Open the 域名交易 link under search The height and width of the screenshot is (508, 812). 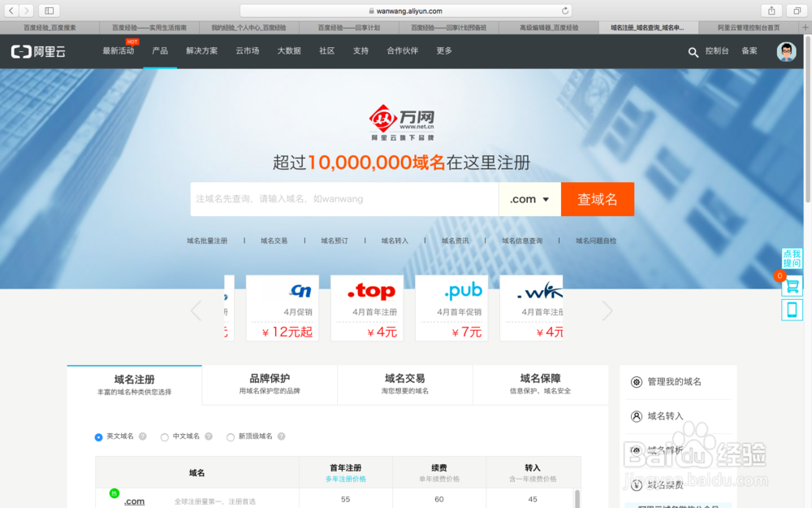coord(274,241)
